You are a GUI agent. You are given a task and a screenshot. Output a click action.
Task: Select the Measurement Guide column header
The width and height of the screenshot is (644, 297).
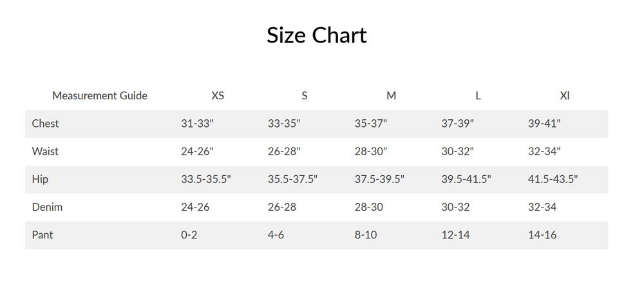pos(100,96)
